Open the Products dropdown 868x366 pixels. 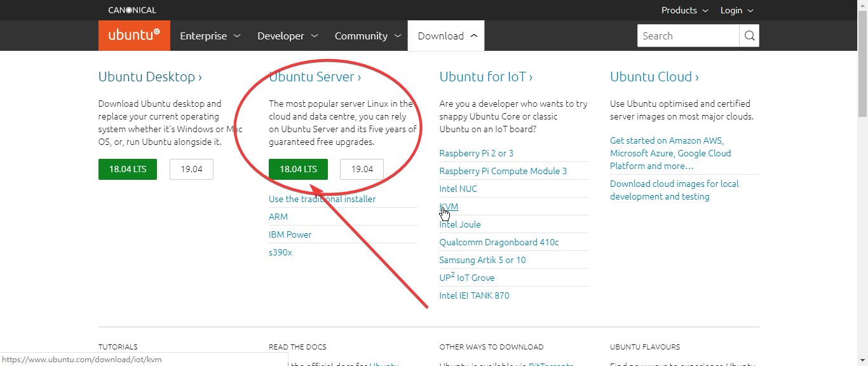pos(684,10)
